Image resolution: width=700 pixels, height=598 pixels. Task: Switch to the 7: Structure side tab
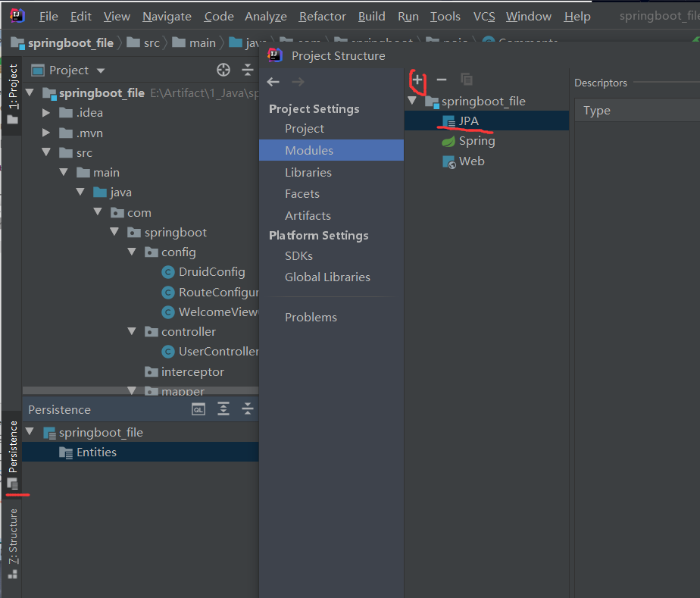pyautogui.click(x=13, y=543)
